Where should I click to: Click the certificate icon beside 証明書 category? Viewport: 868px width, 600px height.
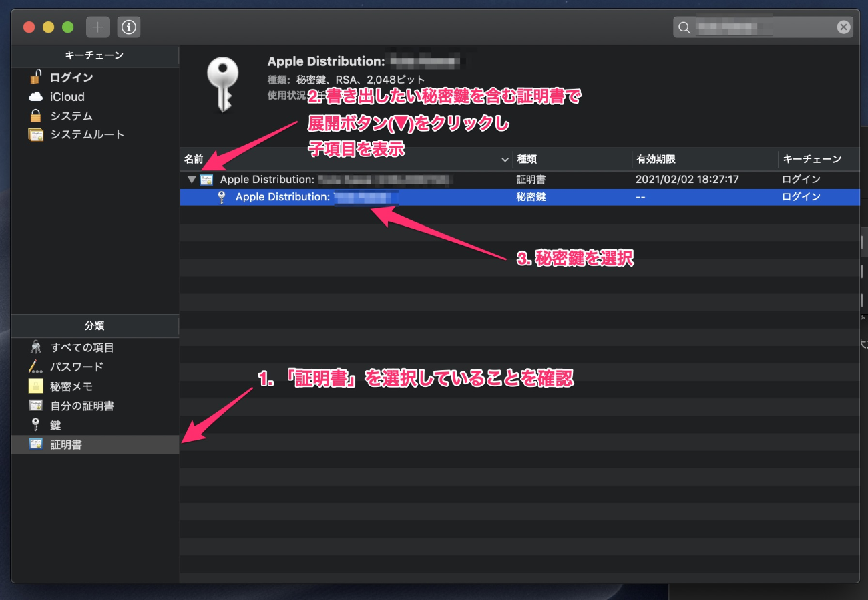(x=36, y=444)
